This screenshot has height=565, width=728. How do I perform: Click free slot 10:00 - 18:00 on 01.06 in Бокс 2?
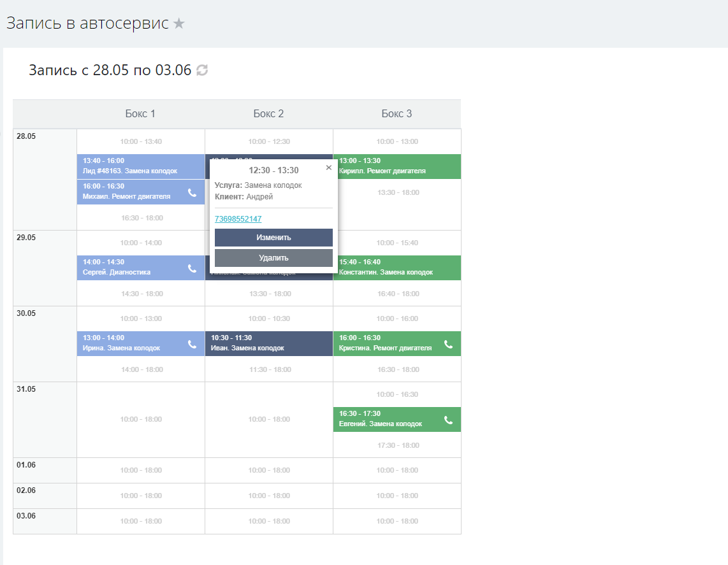(x=268, y=470)
